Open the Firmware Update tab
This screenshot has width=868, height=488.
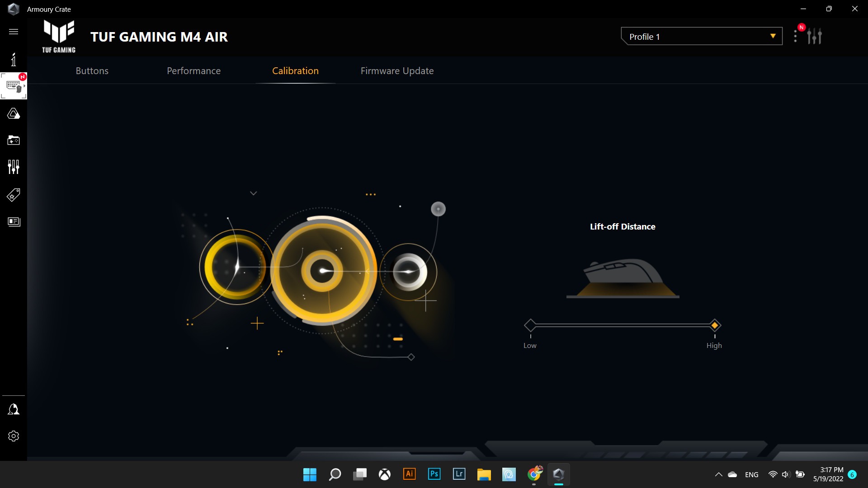click(397, 71)
